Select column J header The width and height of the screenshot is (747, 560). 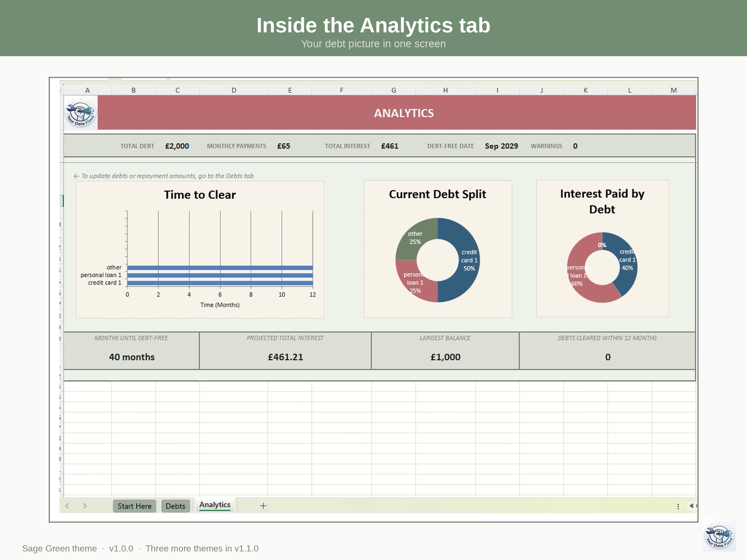542,90
